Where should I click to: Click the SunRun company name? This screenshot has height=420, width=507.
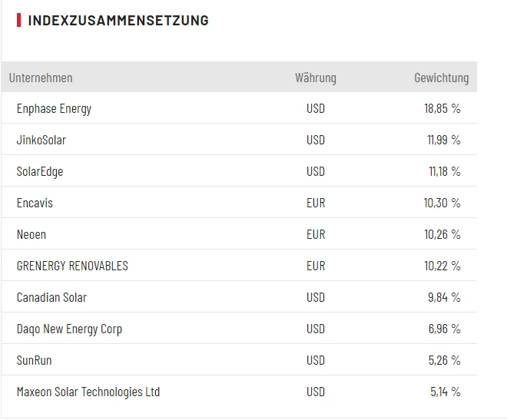35,360
